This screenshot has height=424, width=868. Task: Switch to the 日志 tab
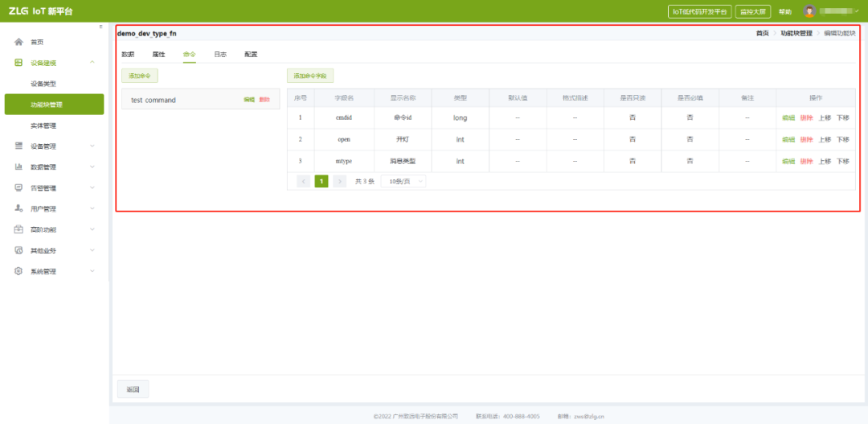point(220,55)
